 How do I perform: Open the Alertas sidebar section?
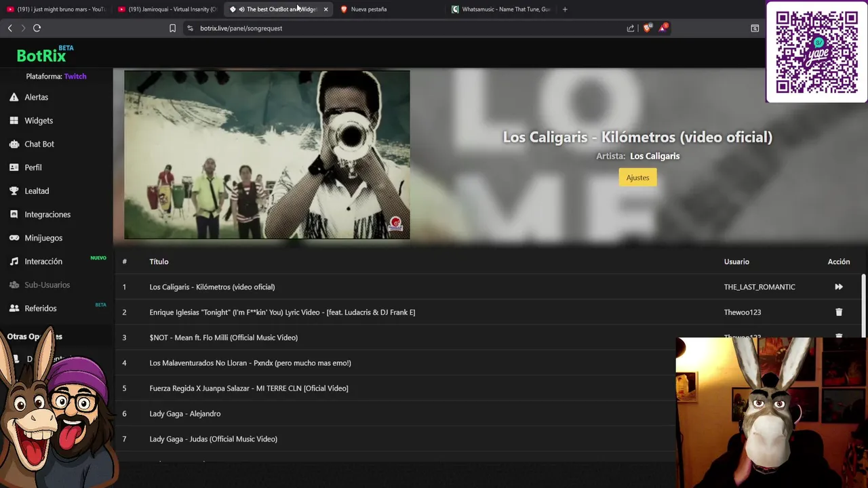[36, 97]
